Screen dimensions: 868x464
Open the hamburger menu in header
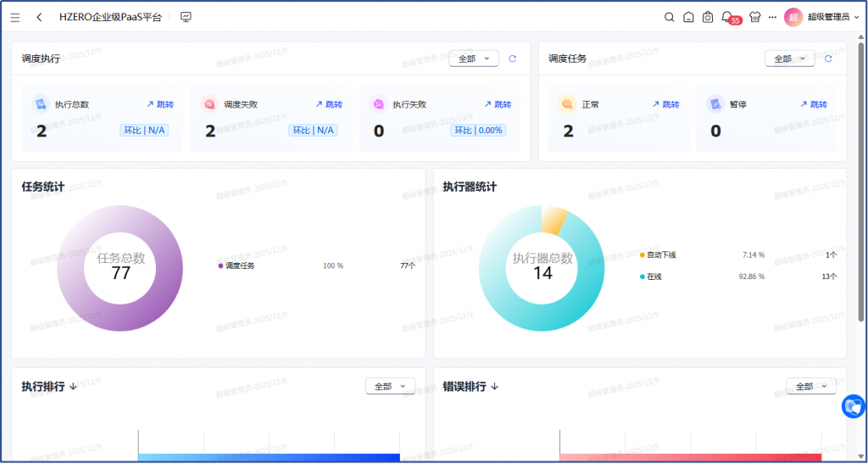[14, 17]
